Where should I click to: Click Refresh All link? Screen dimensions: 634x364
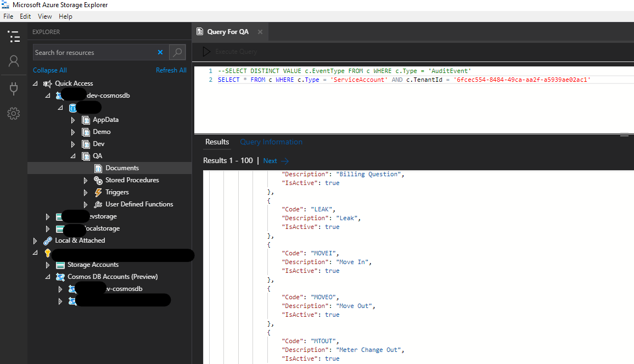(171, 70)
